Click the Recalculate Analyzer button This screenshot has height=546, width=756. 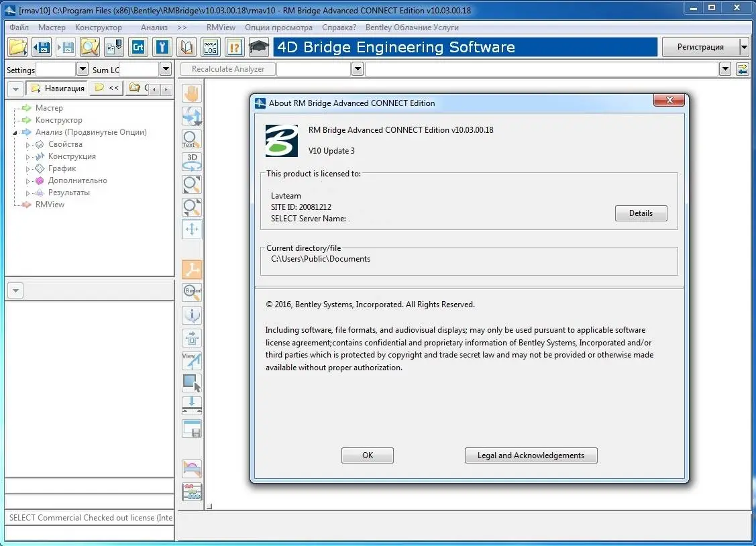click(x=228, y=69)
